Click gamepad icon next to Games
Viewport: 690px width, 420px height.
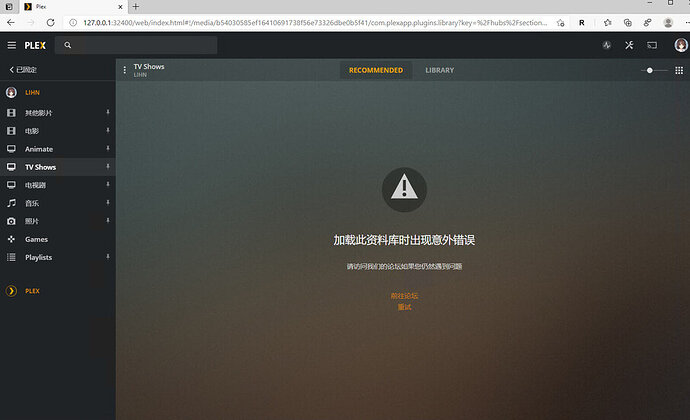(x=11, y=239)
